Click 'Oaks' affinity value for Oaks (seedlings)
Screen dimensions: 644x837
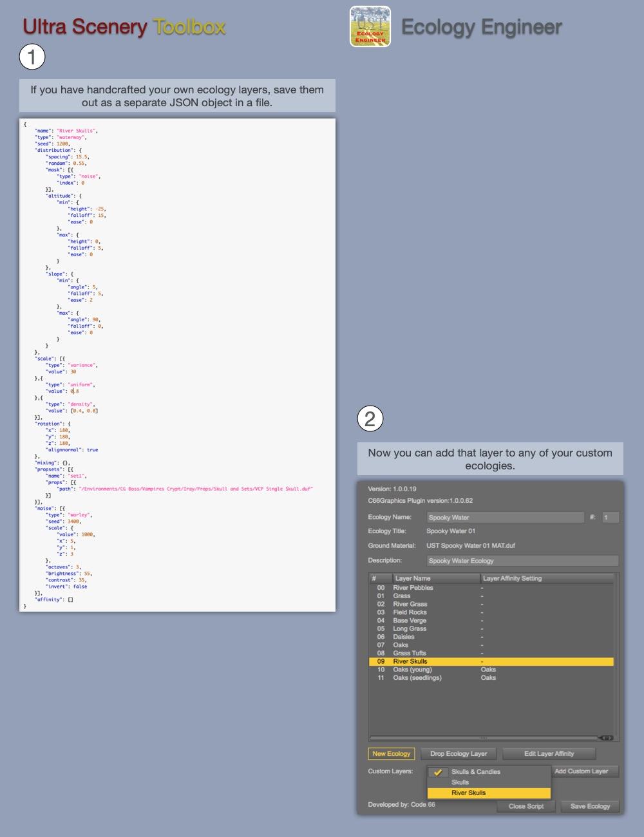click(488, 678)
